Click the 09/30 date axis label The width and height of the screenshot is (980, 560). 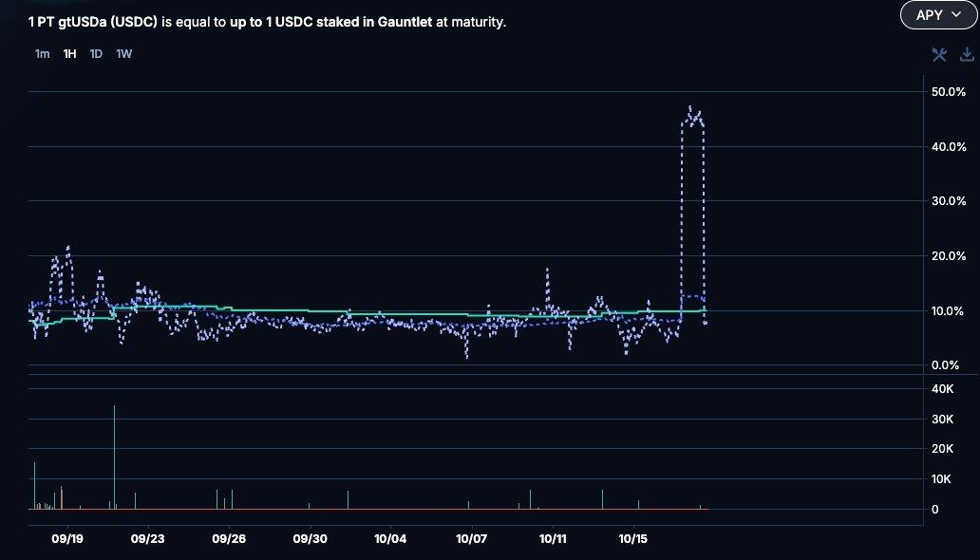[x=311, y=538]
